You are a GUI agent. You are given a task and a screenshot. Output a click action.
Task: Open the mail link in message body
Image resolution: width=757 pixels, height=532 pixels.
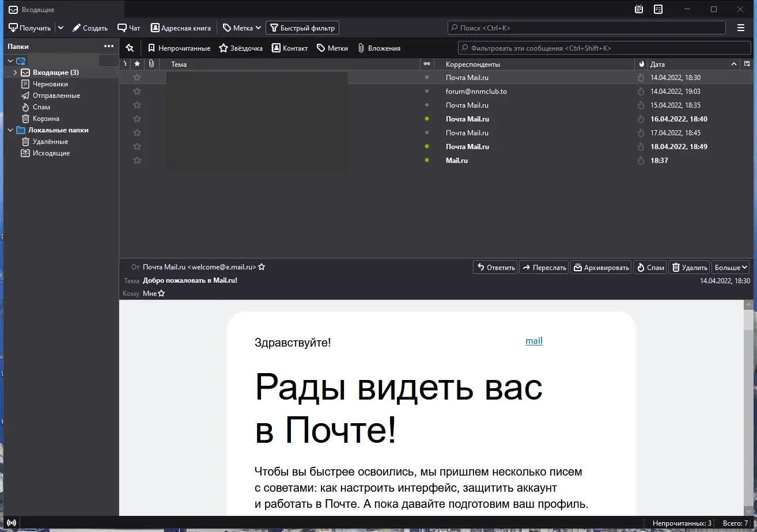(x=534, y=341)
